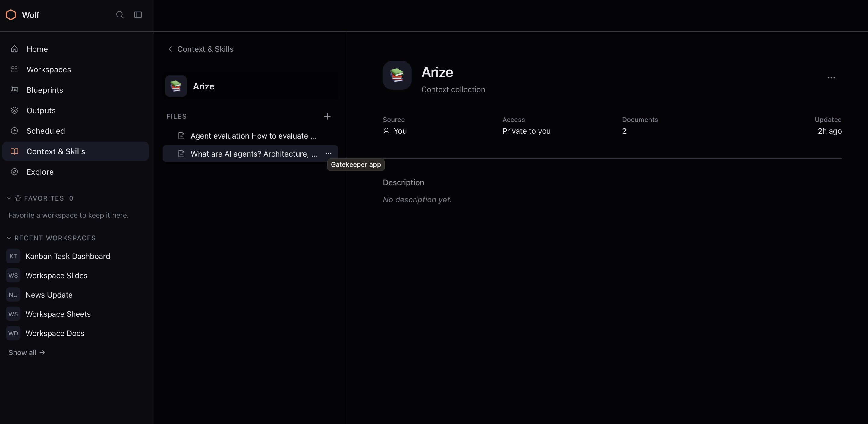Click the You source value
Screen dimensions: 868x424
(395, 131)
